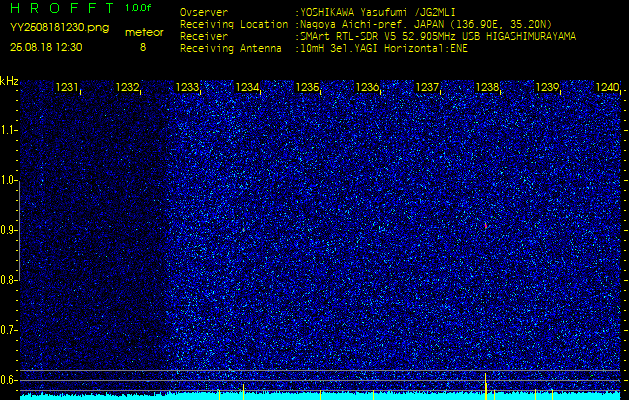This screenshot has width=629, height=400.
Task: Click the version label 1.0.0f
Action: (138, 8)
